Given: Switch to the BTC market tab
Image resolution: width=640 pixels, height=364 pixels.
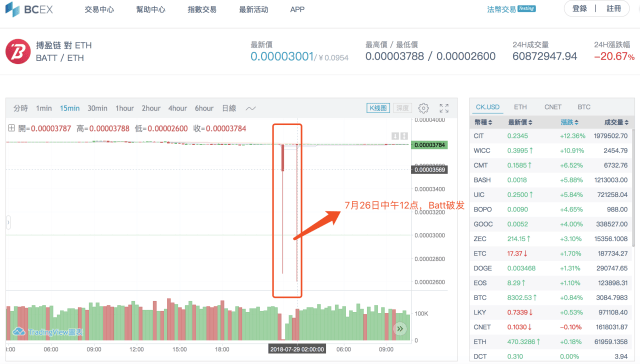Looking at the screenshot, I should (584, 107).
